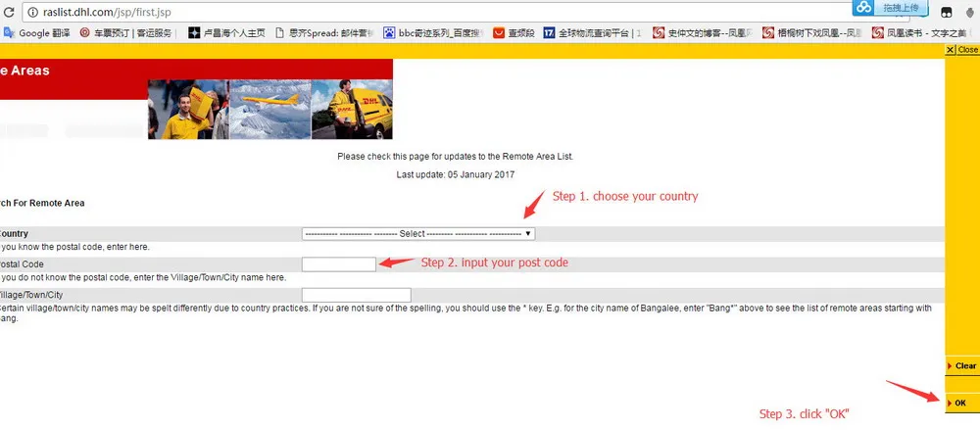Reload the page with the refresh icon
Viewport: 980px width, 430px height.
9,12
